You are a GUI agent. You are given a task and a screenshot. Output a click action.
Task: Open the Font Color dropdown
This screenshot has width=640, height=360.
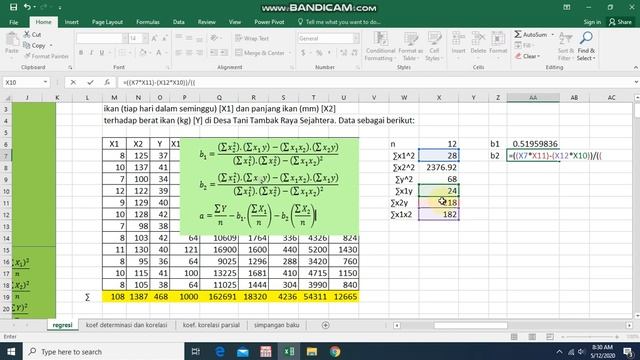[x=165, y=53]
